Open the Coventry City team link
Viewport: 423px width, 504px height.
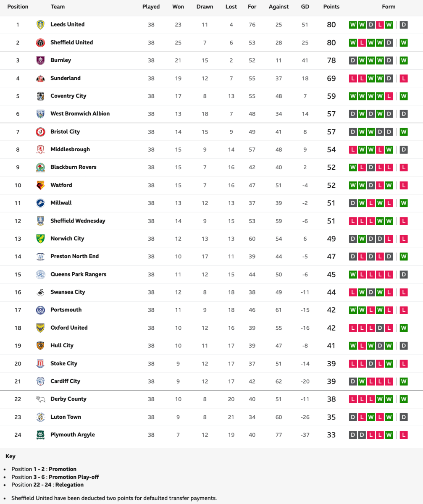click(68, 96)
